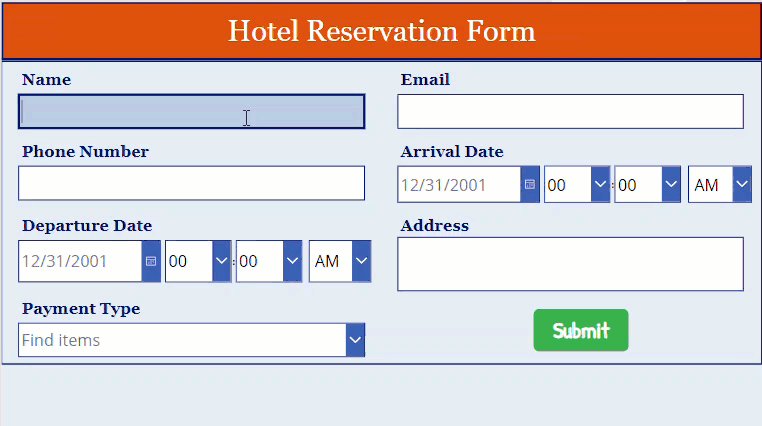This screenshot has height=426, width=762.
Task: Expand the Arrival Date AM/PM dropdown
Action: pos(742,185)
